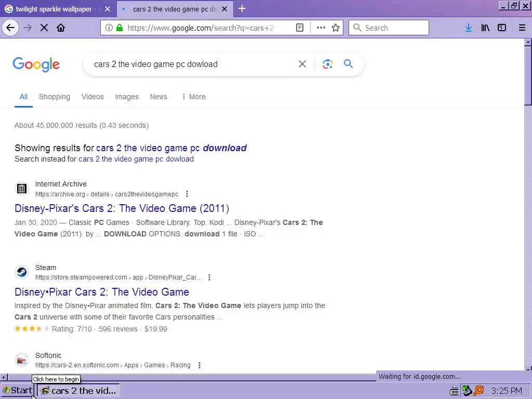Toggle the sidebar icon in the toolbar
Viewport: 532px width, 399px height.
tap(502, 28)
